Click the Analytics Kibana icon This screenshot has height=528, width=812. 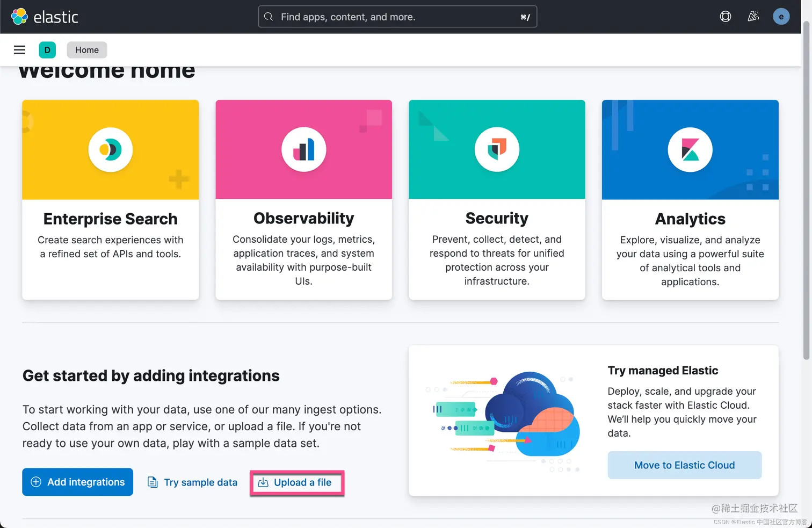pos(690,149)
